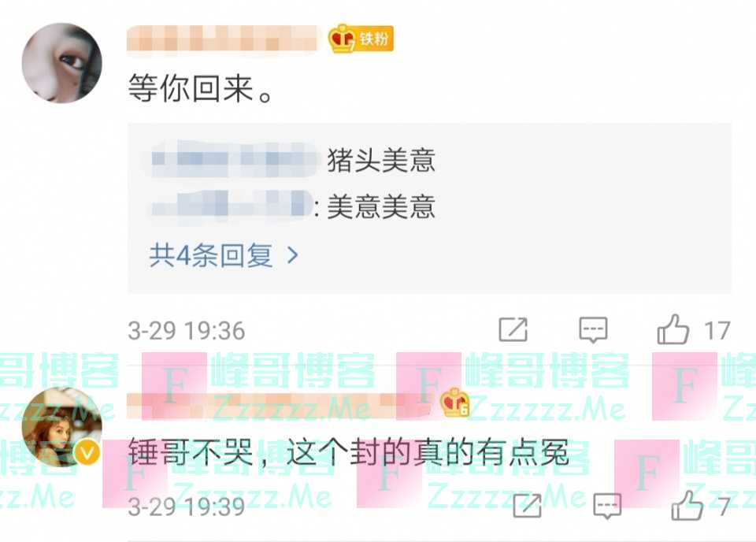Screen dimensions: 756x542
Task: Like the comment that has 7 likes
Action: click(687, 505)
